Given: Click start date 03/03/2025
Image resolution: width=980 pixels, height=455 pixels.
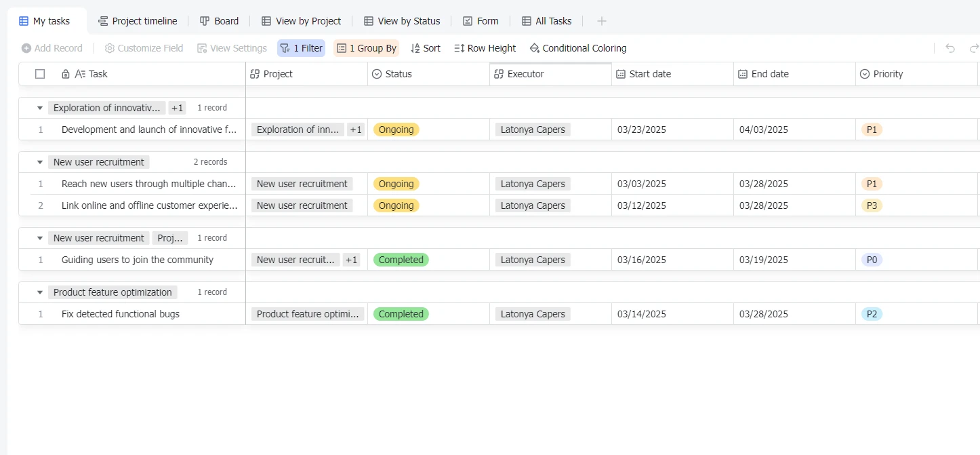Looking at the screenshot, I should (x=642, y=184).
